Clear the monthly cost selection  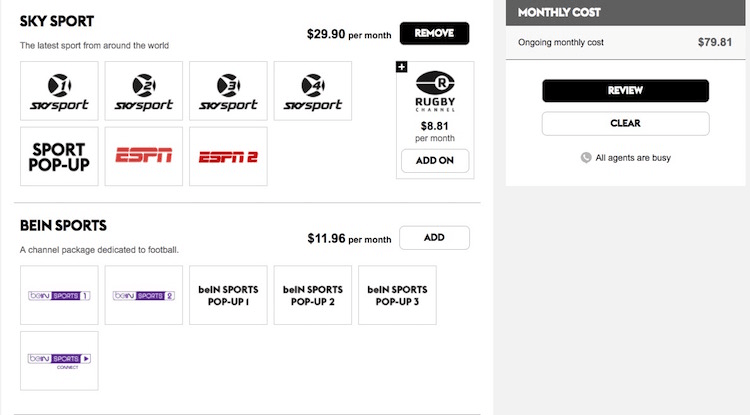(625, 124)
